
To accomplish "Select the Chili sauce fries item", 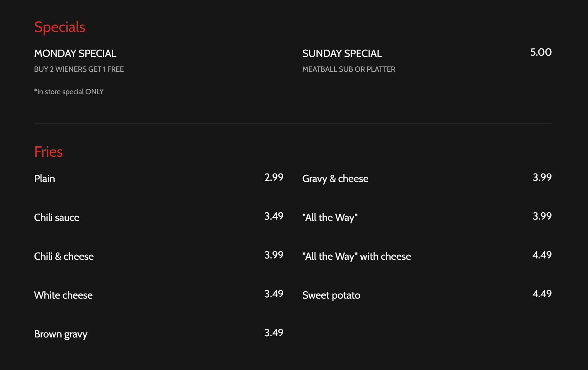I will (x=57, y=217).
